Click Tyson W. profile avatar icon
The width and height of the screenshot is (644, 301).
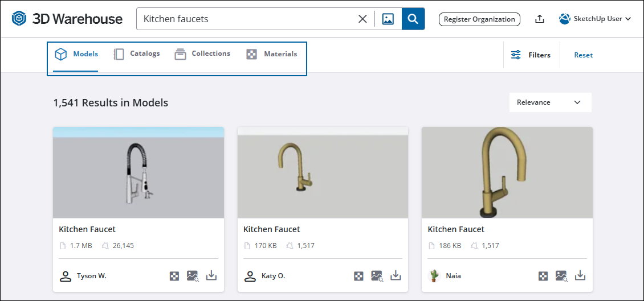(66, 276)
